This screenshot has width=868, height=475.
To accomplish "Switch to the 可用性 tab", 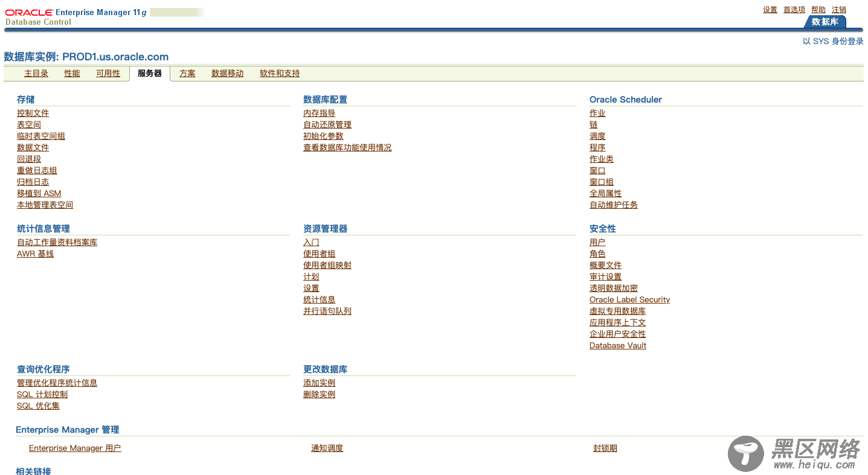I will [108, 74].
